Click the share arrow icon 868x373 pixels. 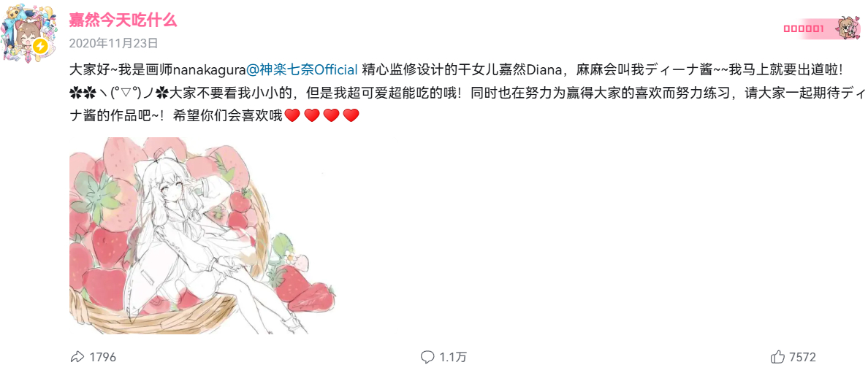pyautogui.click(x=77, y=357)
